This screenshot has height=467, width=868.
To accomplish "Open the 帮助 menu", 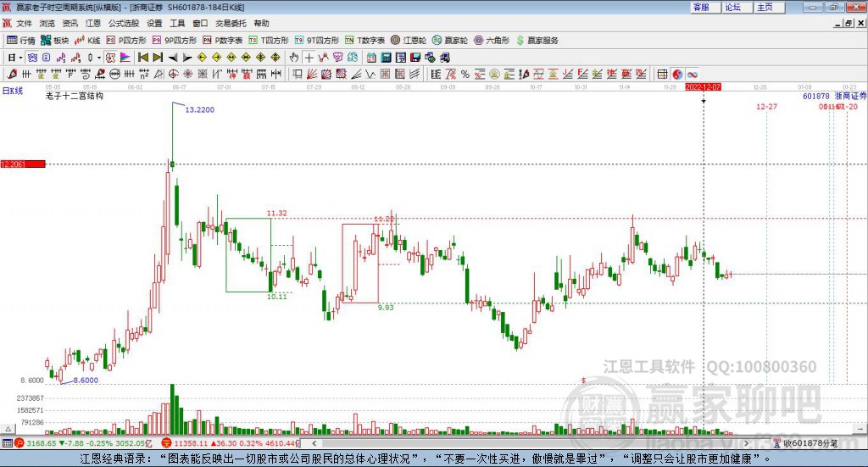I will (x=261, y=23).
